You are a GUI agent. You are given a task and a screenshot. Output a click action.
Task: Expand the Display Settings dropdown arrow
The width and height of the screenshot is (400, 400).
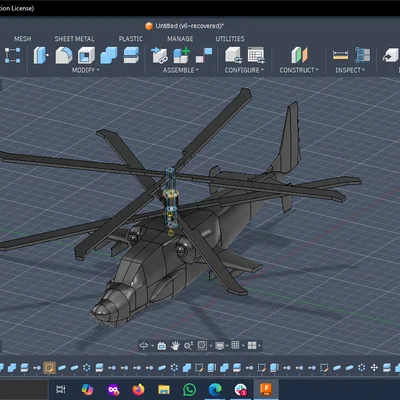point(227,346)
